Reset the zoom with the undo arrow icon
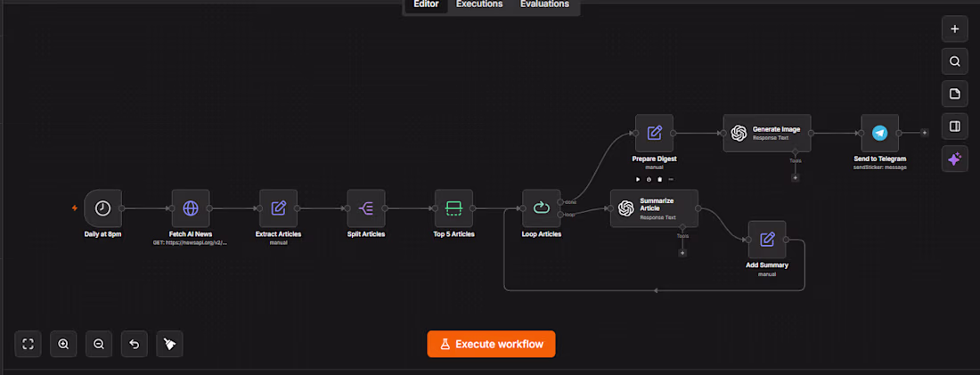980x375 pixels. tap(134, 344)
